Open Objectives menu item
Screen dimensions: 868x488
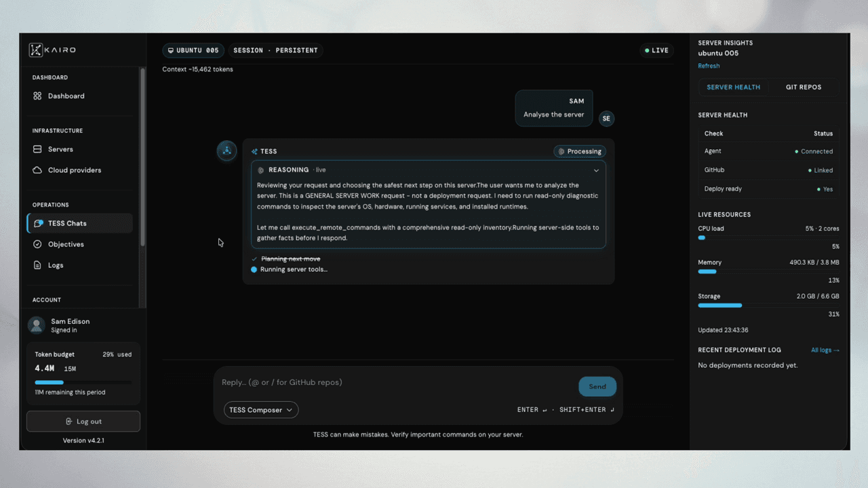point(79,244)
